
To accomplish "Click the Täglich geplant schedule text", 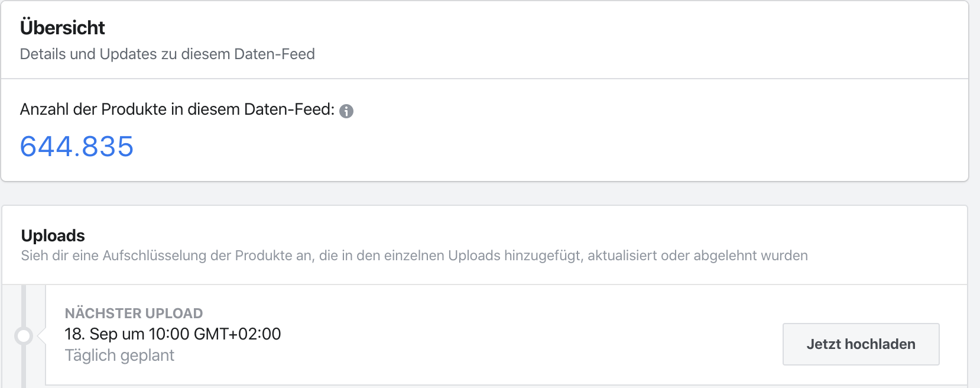I will coord(119,355).
